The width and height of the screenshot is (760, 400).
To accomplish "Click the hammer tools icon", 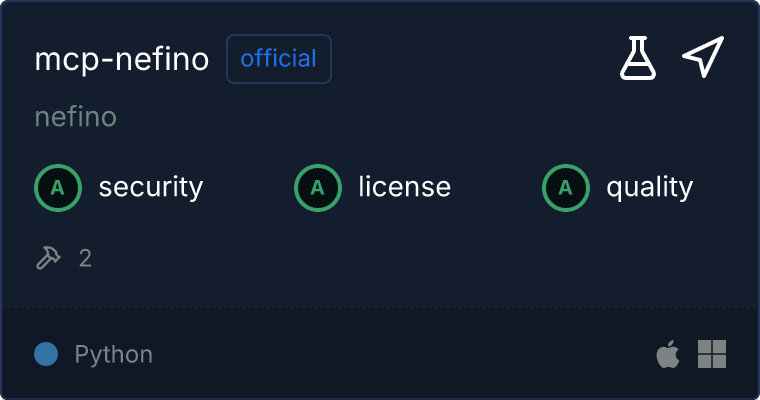I will [x=48, y=258].
